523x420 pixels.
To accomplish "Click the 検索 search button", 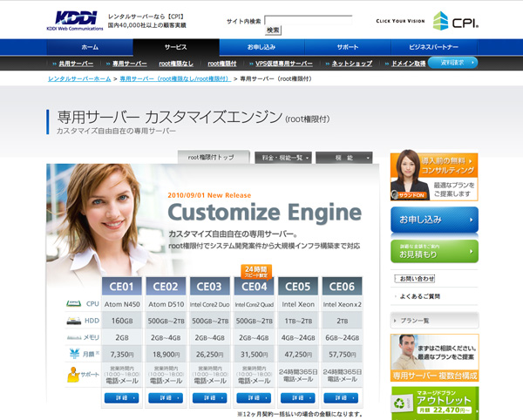I will click(x=273, y=30).
